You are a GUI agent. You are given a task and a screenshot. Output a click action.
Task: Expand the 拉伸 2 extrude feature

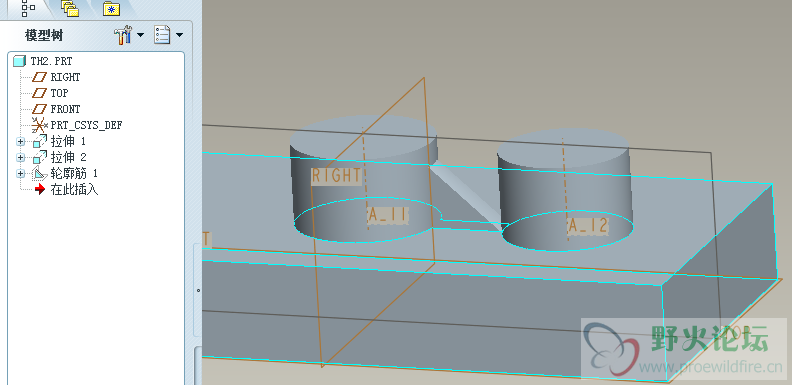click(20, 158)
